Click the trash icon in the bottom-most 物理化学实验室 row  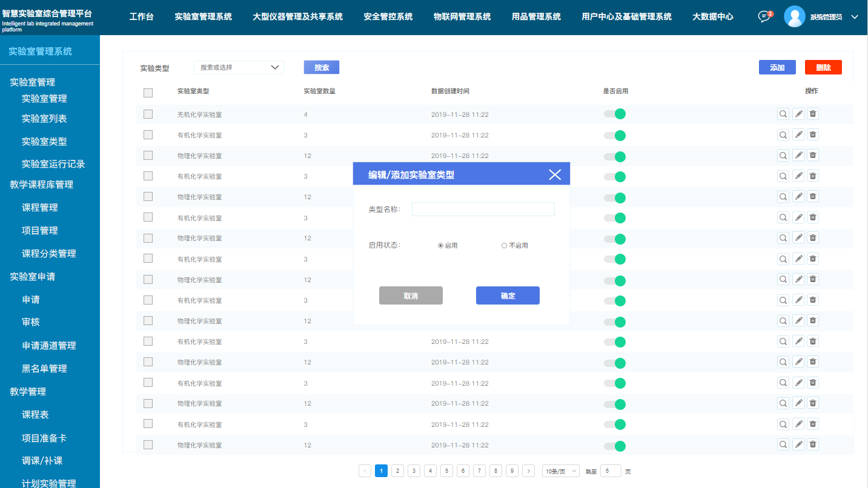[x=813, y=444]
